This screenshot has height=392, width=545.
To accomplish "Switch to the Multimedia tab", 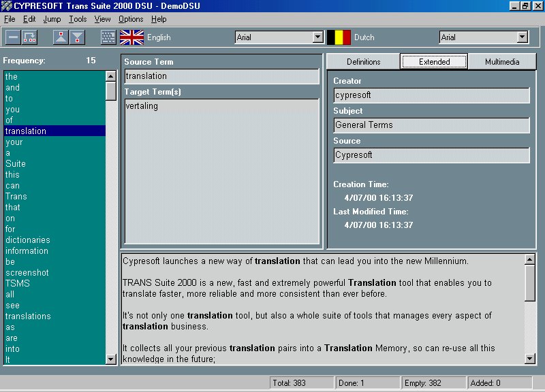I will (502, 62).
